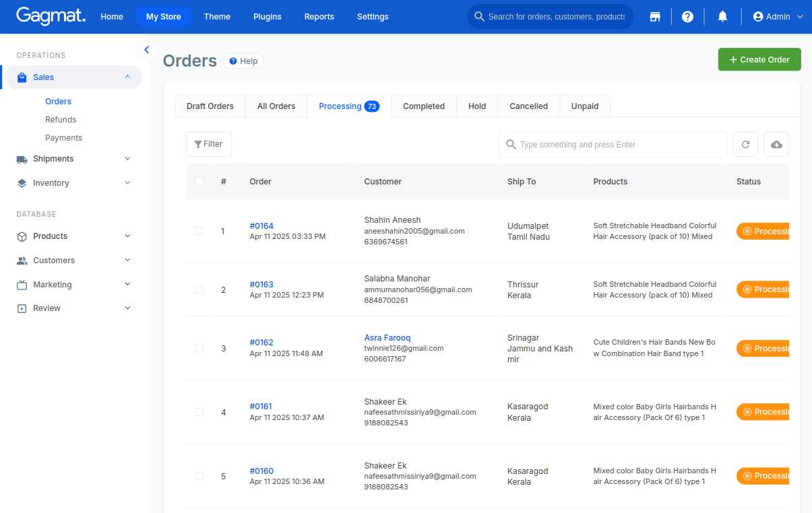Check the box for order #0161
Viewport: 812px width, 513px height.
(199, 412)
